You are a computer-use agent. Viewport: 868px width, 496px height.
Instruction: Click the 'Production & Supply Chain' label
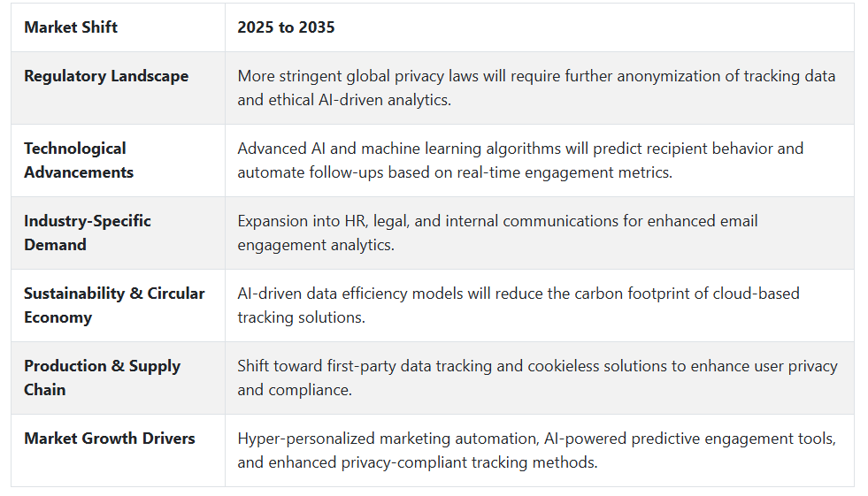[x=102, y=378]
